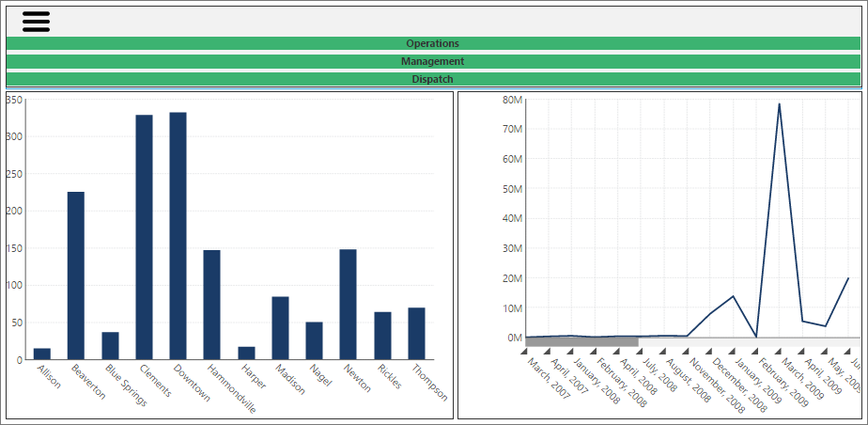Screen dimensions: 868x425
Task: Click the drill triangle beside March, 2007
Action: click(x=523, y=352)
